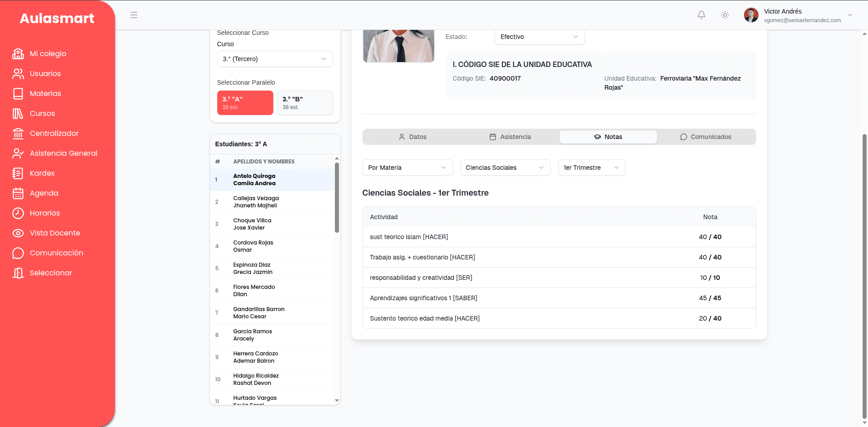The height and width of the screenshot is (427, 868).
Task: Click Asistencia General user-check icon
Action: click(18, 154)
